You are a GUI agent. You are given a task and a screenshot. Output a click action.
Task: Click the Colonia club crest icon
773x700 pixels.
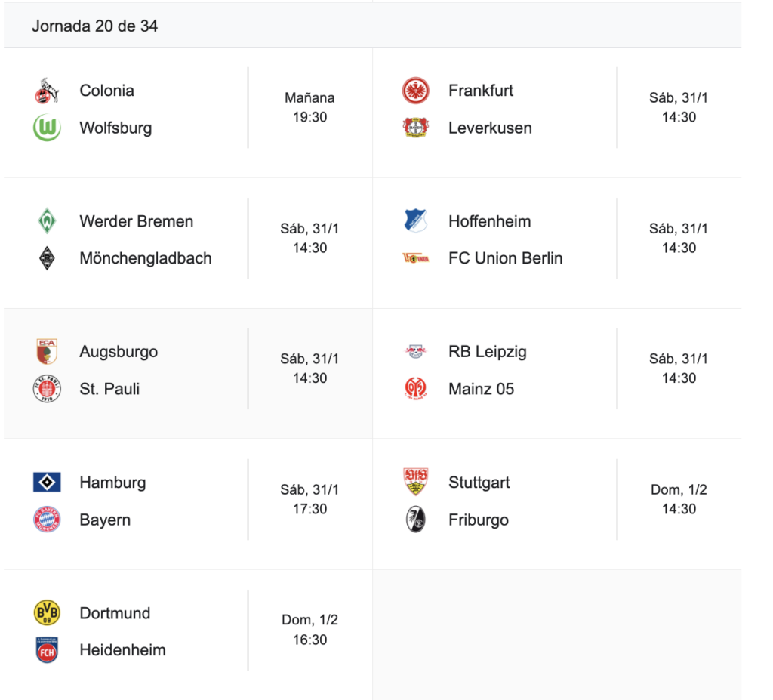(47, 91)
